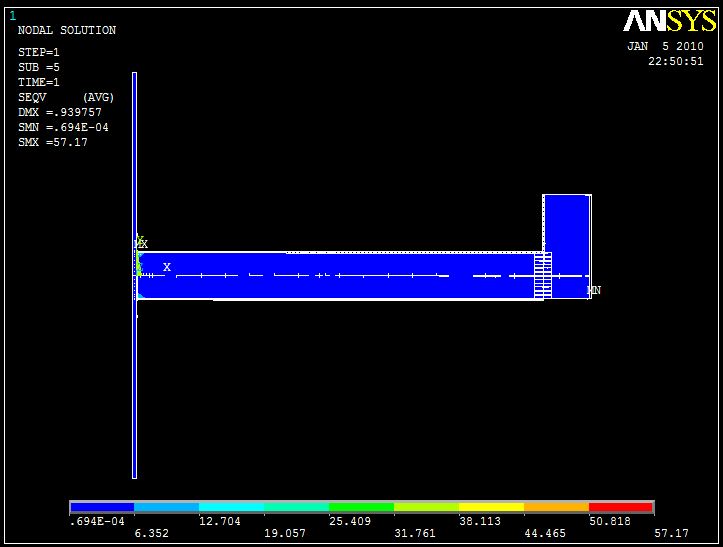Click the 22:50:51 timestamp
Viewport: 723px width, 547px height.
(x=676, y=61)
